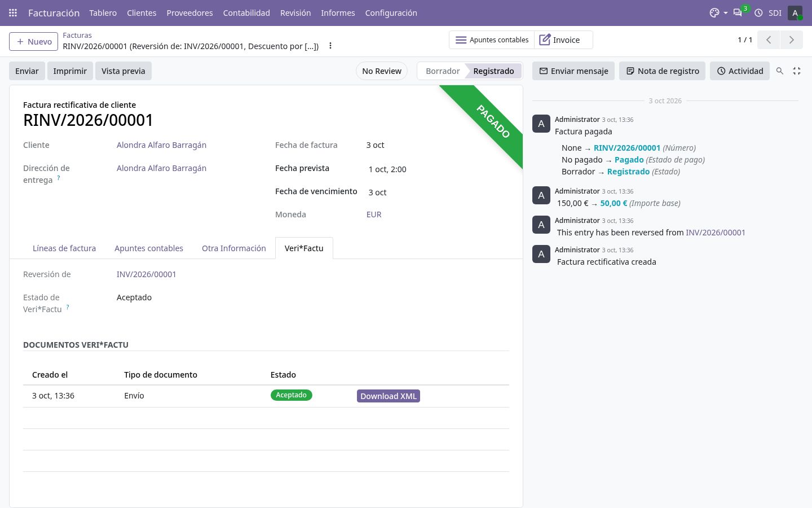Click Enviar mensaje in chatter
Screen dimensions: 812x508
(x=573, y=71)
